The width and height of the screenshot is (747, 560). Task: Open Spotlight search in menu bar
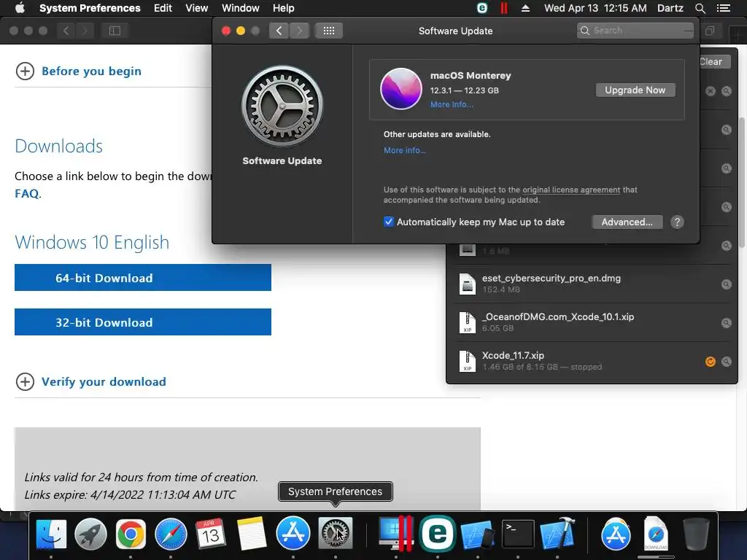700,8
